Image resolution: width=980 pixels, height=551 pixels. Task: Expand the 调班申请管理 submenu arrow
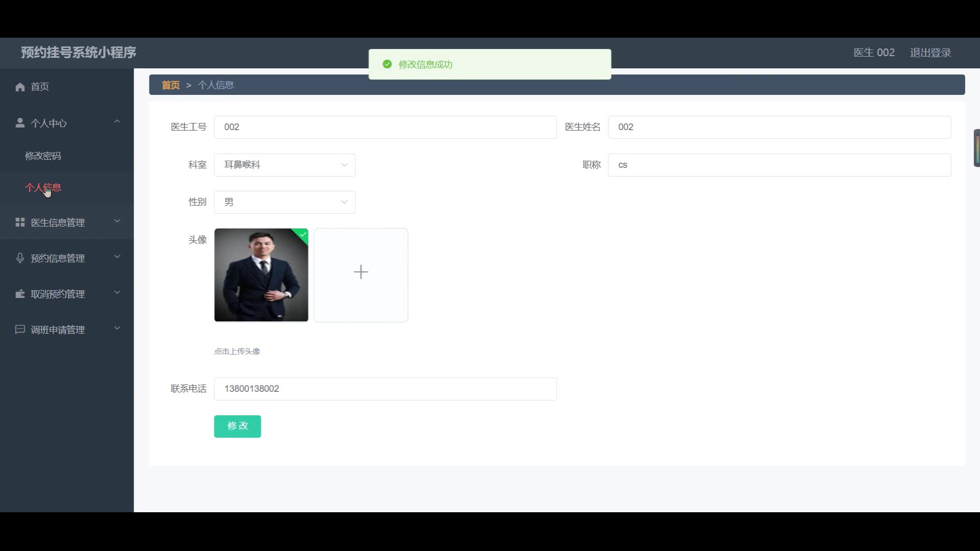(117, 328)
